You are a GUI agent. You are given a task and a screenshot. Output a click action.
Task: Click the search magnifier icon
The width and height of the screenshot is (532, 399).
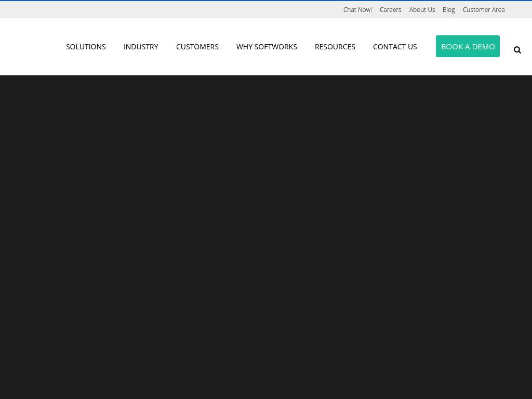point(517,50)
